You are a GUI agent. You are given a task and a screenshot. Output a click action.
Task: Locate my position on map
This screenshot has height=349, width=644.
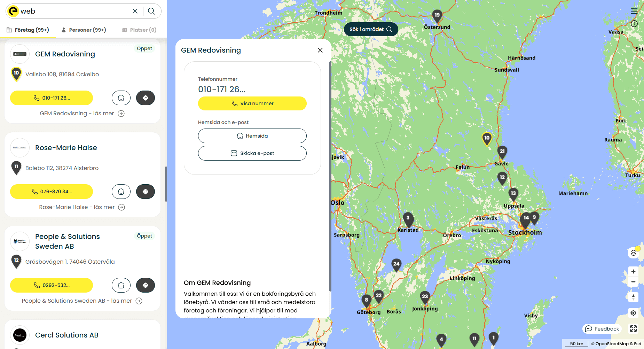coord(634,313)
